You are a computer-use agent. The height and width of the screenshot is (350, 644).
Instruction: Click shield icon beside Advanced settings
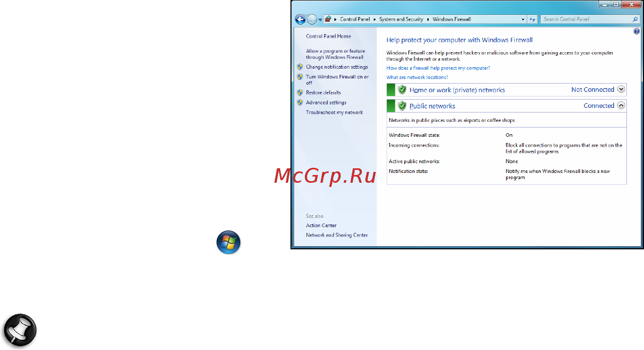(x=300, y=102)
